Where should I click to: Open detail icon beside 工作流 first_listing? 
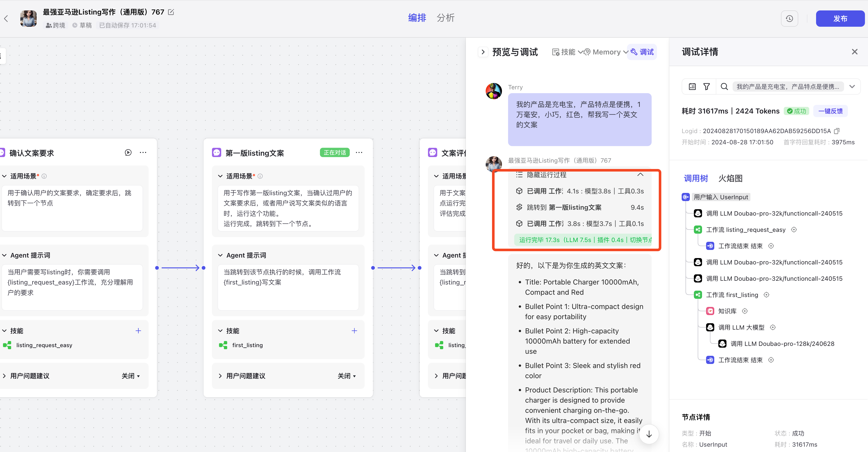[x=766, y=295]
